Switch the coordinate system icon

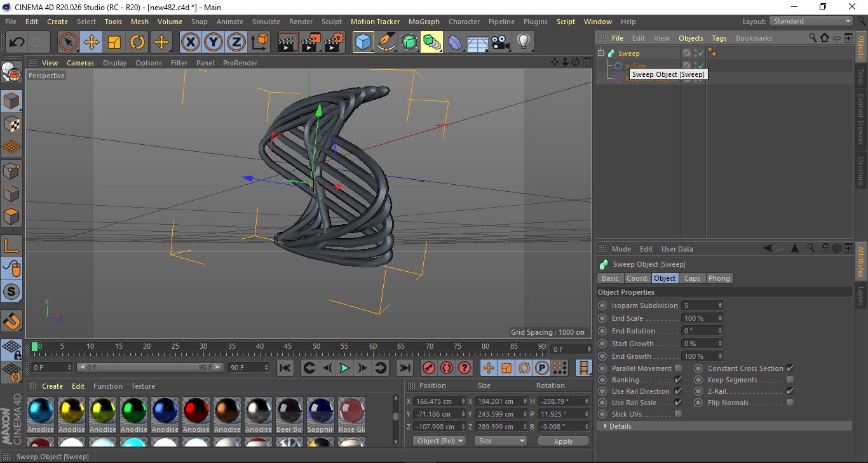(259, 43)
